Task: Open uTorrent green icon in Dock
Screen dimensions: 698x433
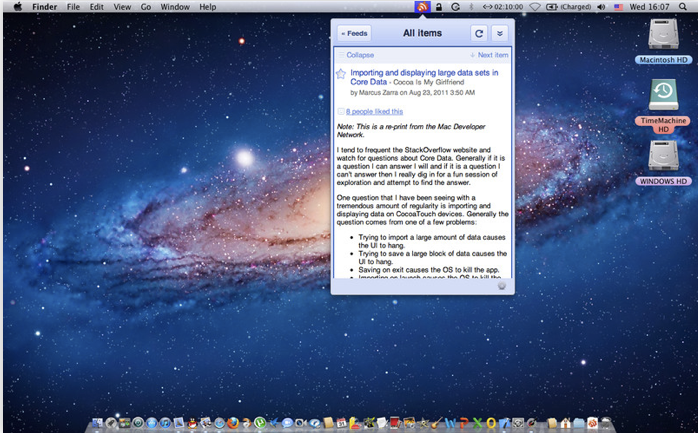Action: point(260,423)
